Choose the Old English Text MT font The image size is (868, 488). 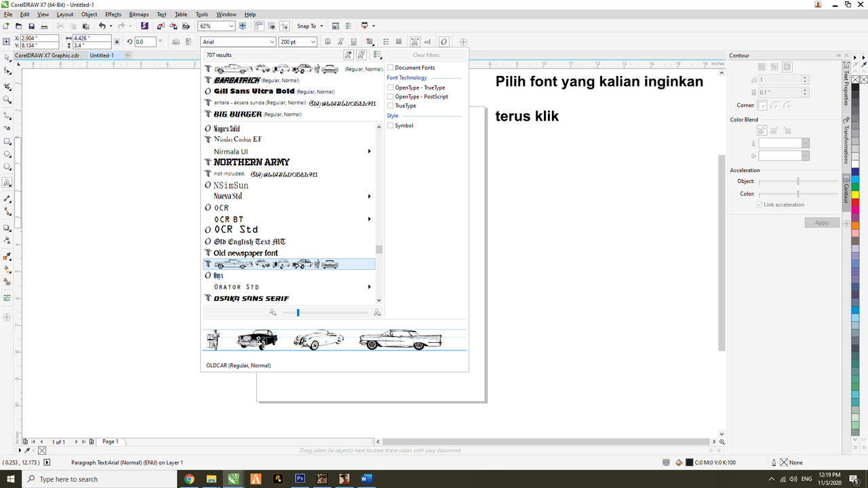[290, 242]
